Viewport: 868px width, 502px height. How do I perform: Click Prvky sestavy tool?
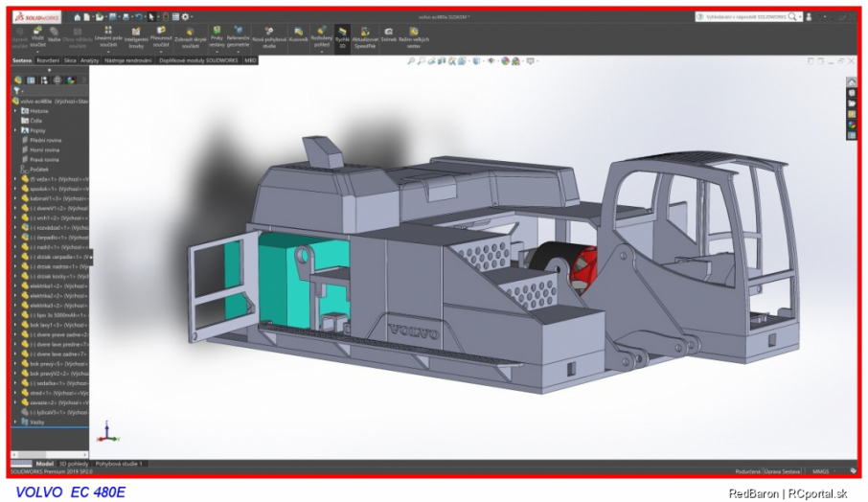[217, 36]
